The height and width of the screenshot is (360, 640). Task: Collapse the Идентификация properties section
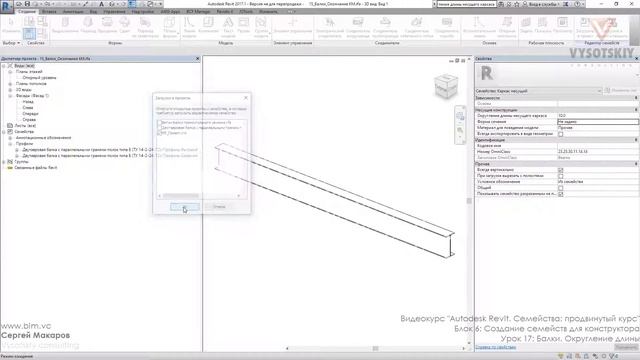pyautogui.click(x=636, y=140)
